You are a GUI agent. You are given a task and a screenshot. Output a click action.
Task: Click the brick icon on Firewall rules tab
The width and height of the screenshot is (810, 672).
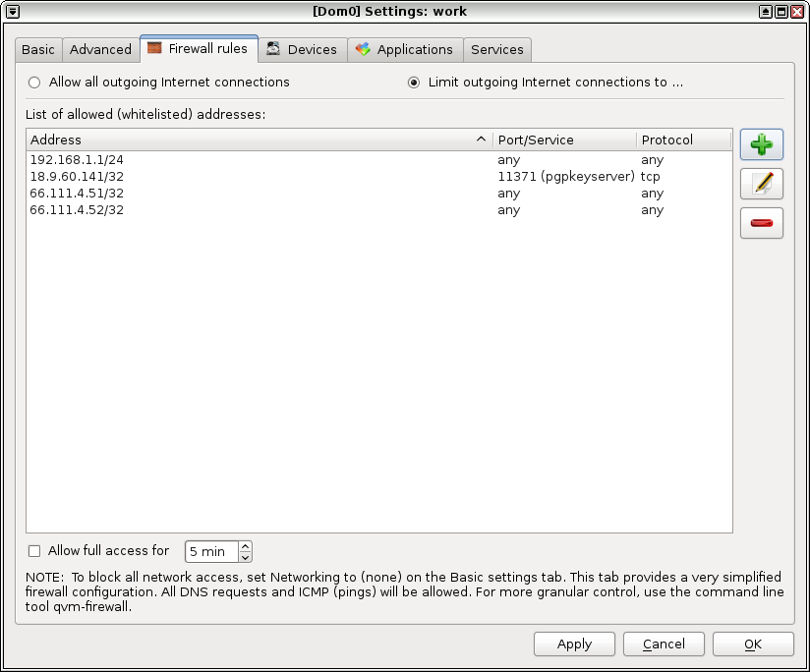(x=154, y=48)
